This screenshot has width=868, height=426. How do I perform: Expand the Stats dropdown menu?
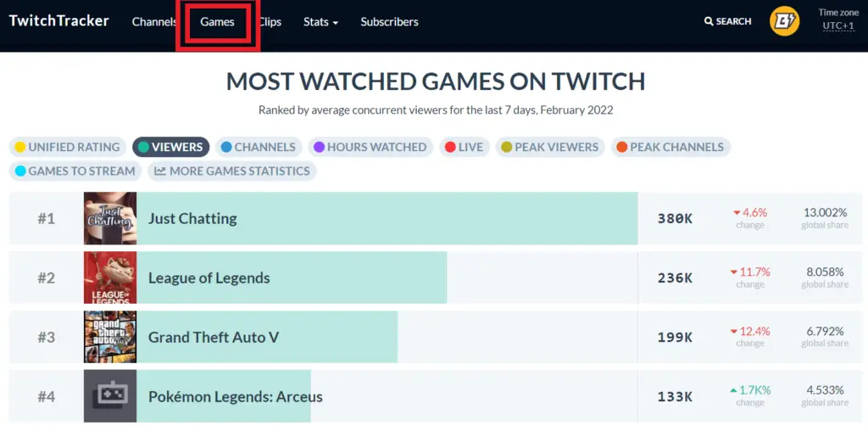(320, 22)
